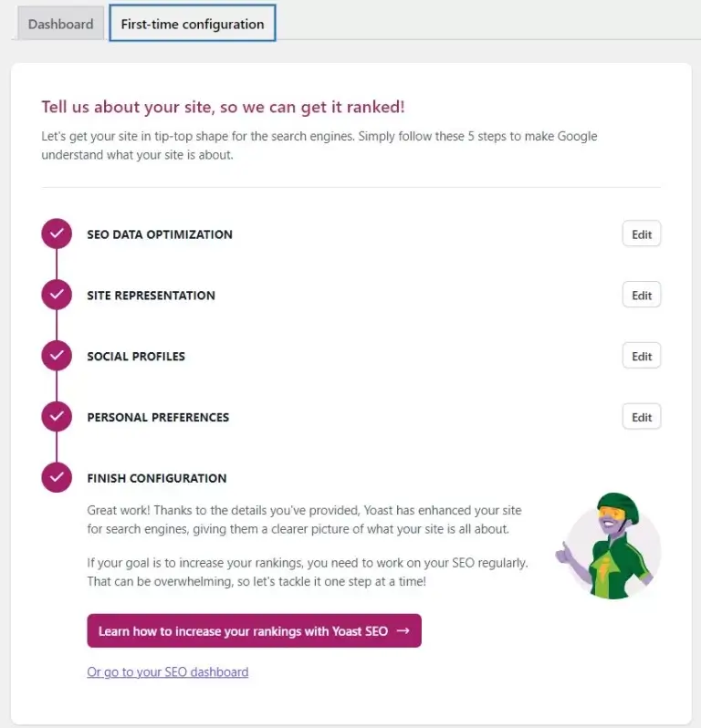Click the arrow on the rankings button
Image resolution: width=701 pixels, height=728 pixels.
click(x=403, y=630)
